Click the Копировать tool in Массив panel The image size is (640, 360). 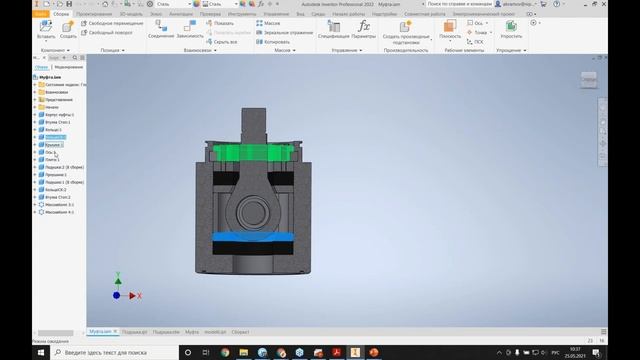(x=273, y=42)
